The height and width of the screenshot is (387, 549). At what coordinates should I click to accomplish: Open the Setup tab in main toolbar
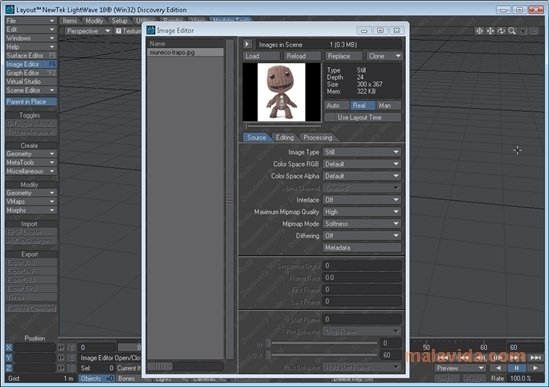pyautogui.click(x=119, y=21)
